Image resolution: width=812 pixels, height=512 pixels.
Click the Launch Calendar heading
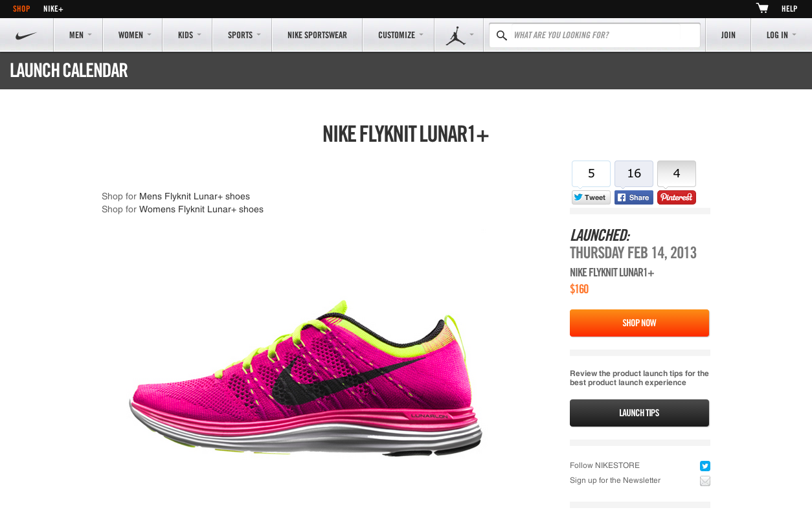click(69, 71)
